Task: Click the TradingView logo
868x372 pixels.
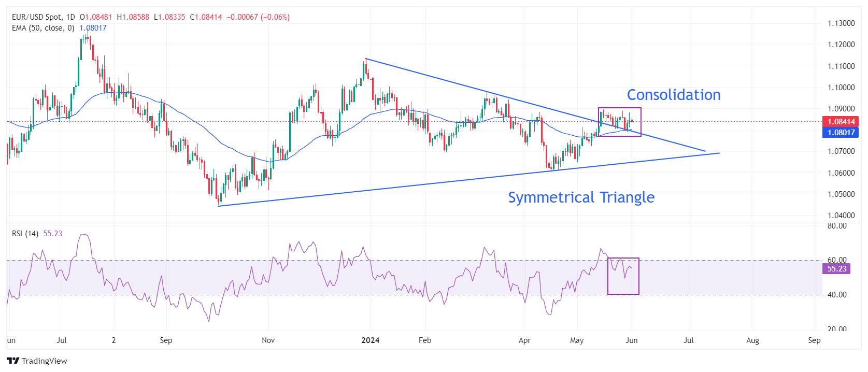Action: (x=37, y=361)
